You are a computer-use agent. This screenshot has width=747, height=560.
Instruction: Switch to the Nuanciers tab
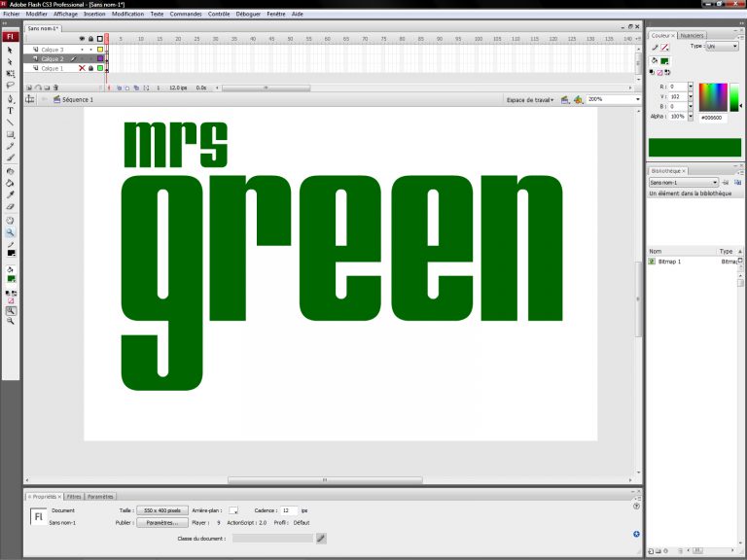[x=693, y=35]
